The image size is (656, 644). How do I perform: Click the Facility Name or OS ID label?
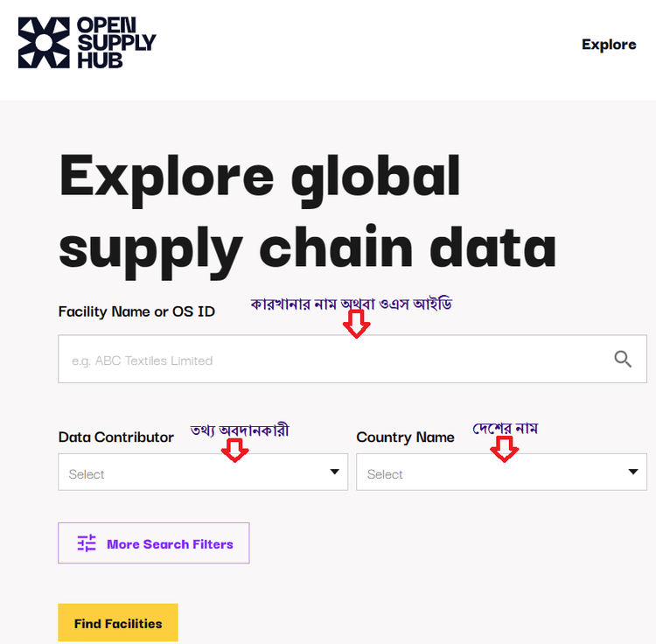pos(136,311)
